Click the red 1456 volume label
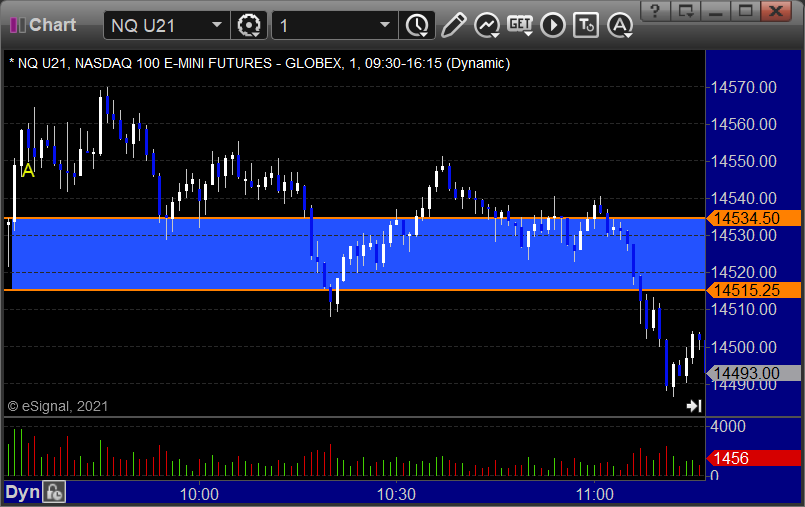The width and height of the screenshot is (805, 507). 753,458
